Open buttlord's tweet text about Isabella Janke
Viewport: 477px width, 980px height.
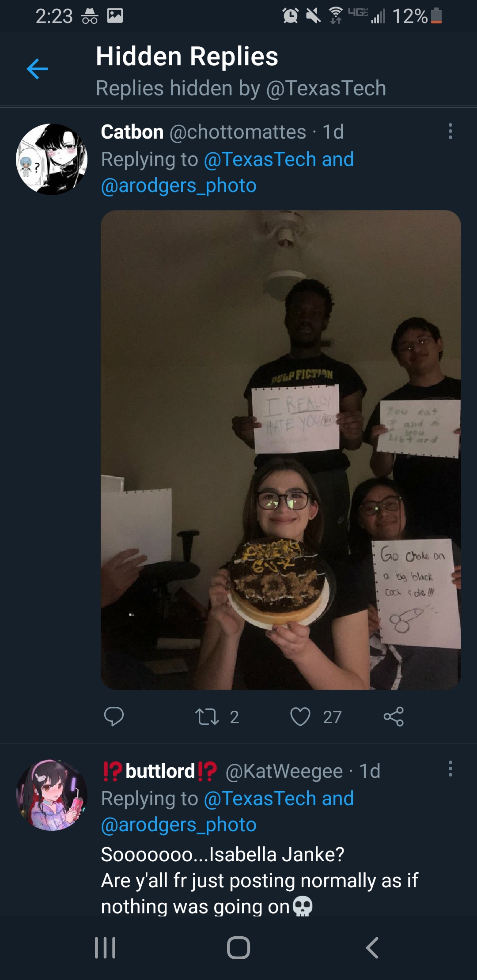[x=260, y=881]
